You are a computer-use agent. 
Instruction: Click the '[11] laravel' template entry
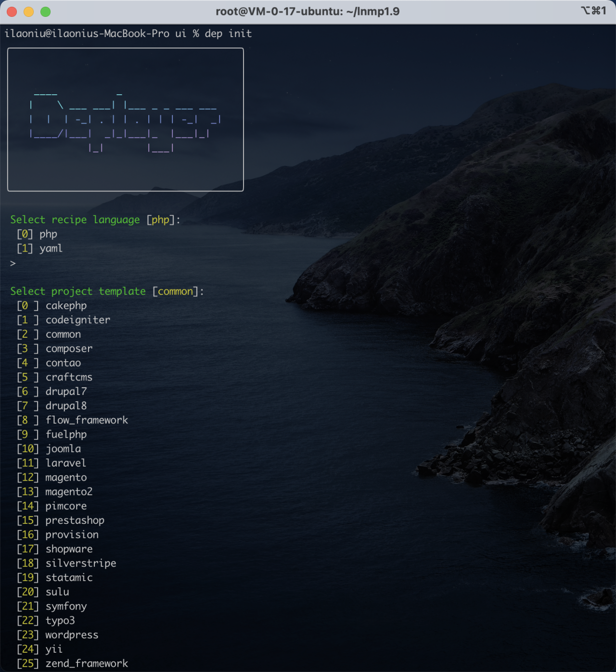(x=52, y=463)
